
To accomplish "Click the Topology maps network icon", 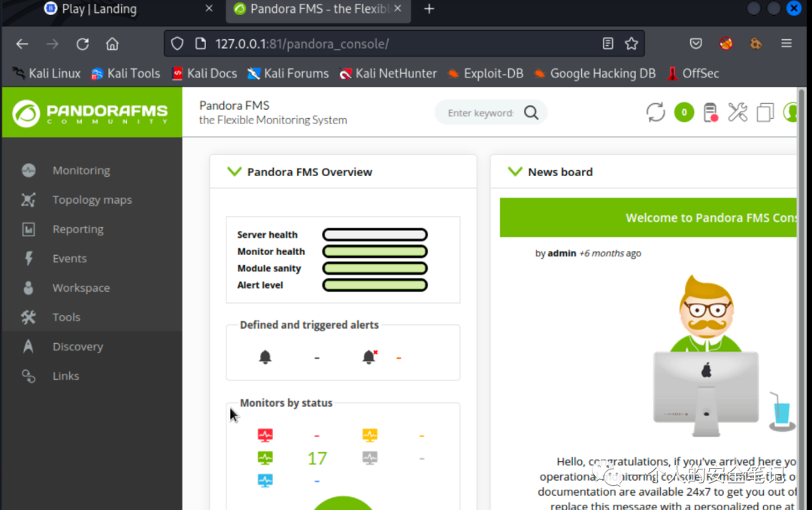I will (29, 199).
